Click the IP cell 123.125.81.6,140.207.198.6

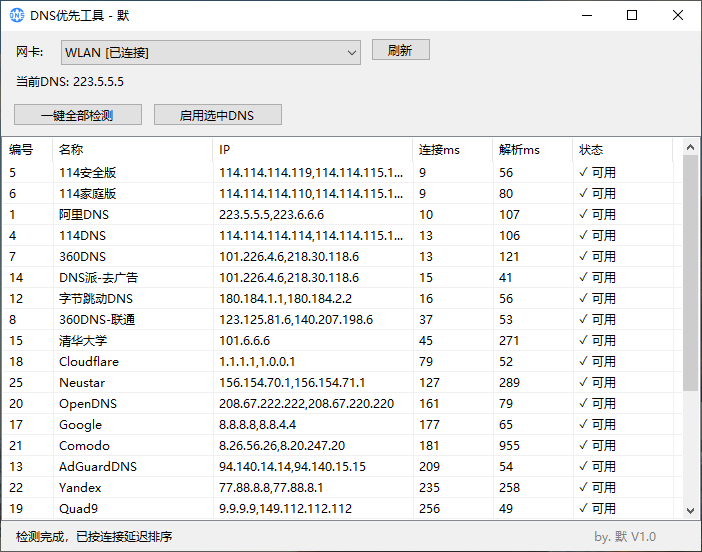(x=296, y=320)
